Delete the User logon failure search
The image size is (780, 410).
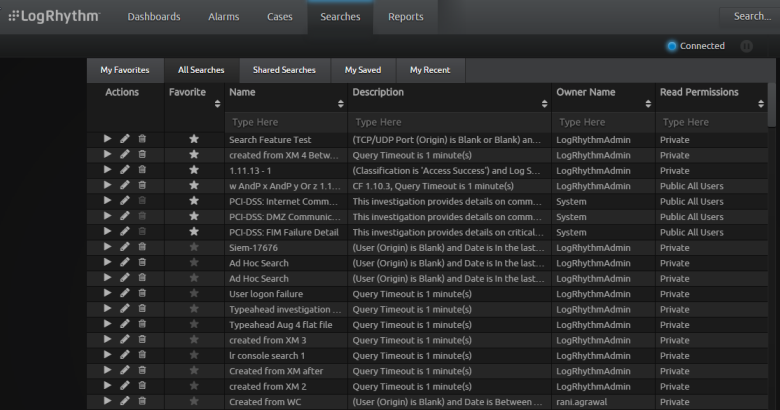point(142,294)
